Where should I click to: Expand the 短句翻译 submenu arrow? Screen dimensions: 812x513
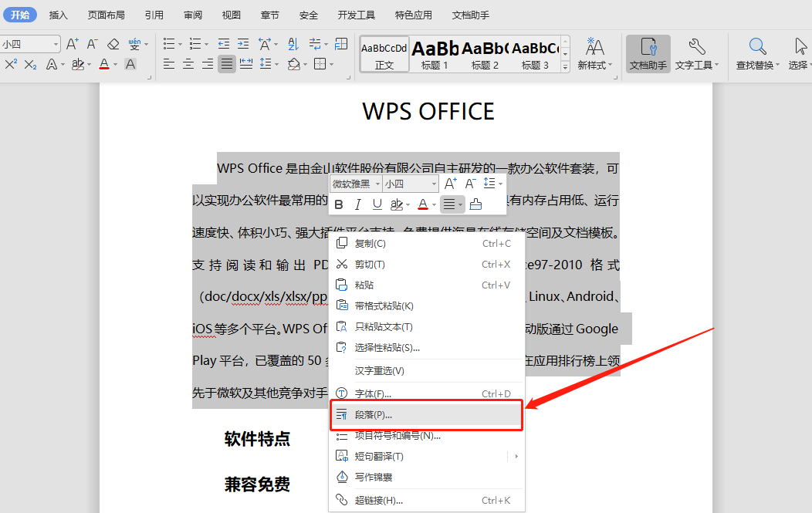(x=516, y=457)
